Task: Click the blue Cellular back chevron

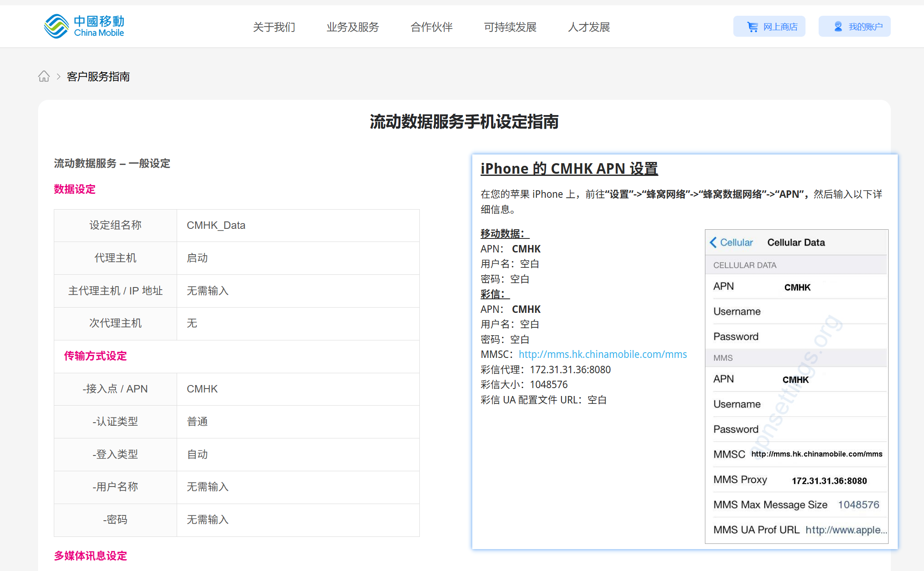Action: 713,242
